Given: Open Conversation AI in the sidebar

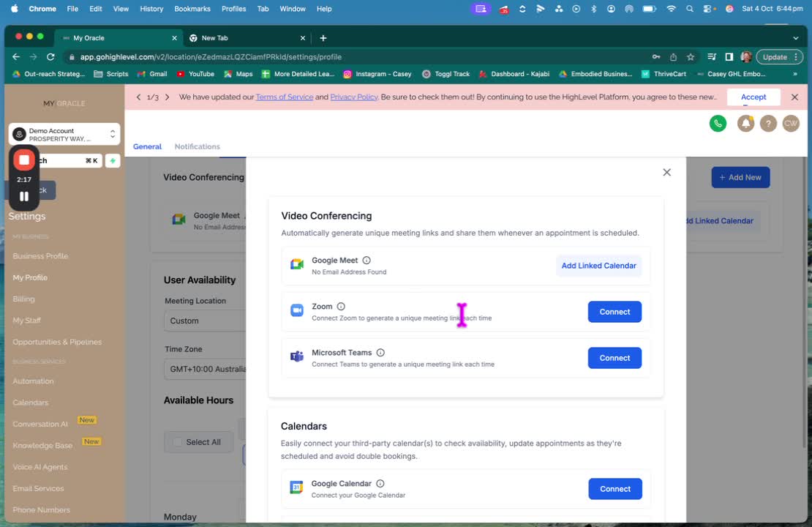Looking at the screenshot, I should [x=40, y=424].
